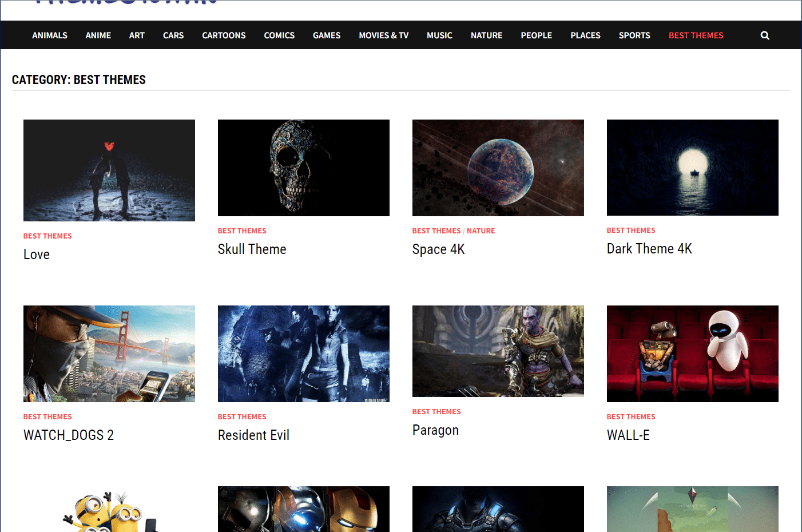Click BEST THEMES tag above Love
This screenshot has width=802, height=532.
(x=47, y=236)
